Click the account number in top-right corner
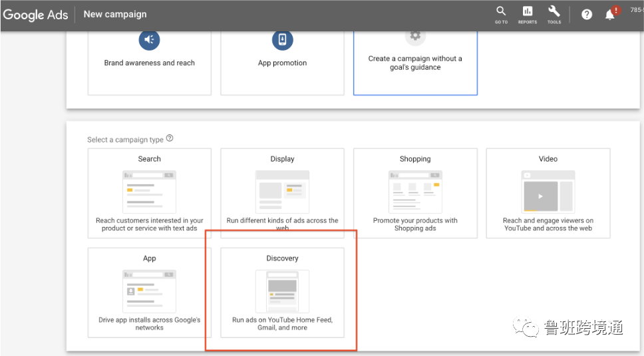The image size is (644, 356). [x=637, y=10]
